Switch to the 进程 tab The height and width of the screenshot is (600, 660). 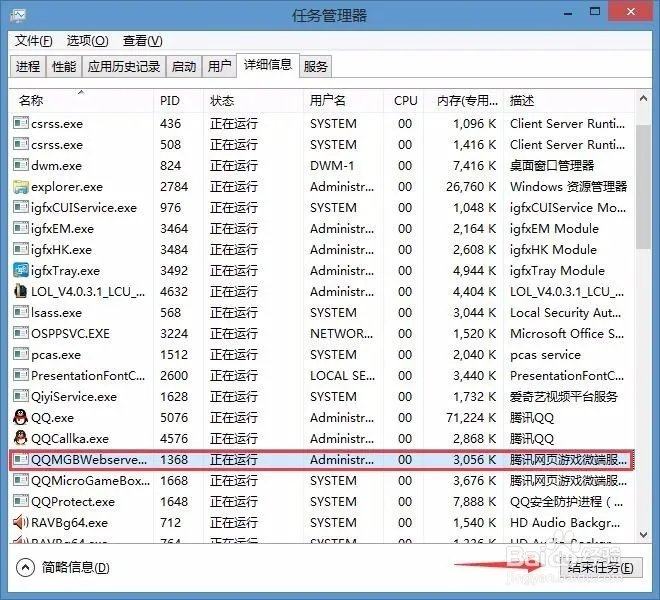[x=28, y=67]
